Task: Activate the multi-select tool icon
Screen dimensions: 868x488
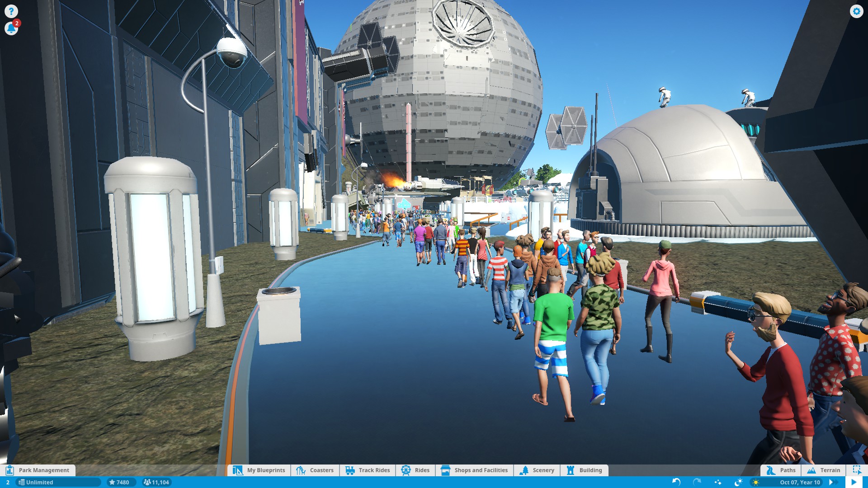Action: pos(857,470)
